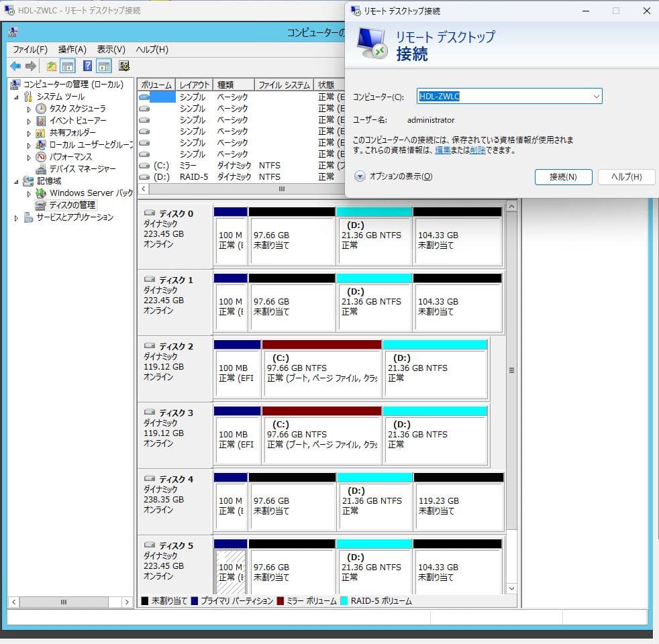Click the ヘルプ(H) button in the dialog

point(626,177)
